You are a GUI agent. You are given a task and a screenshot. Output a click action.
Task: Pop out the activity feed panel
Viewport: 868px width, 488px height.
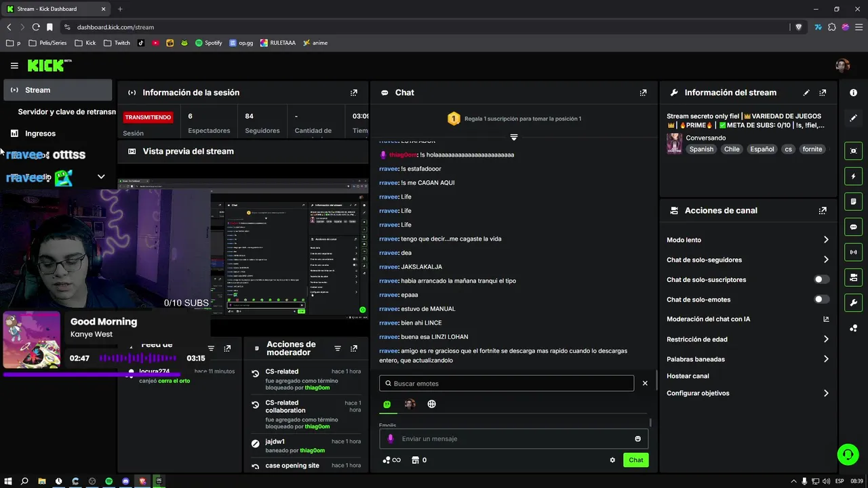[x=227, y=348]
